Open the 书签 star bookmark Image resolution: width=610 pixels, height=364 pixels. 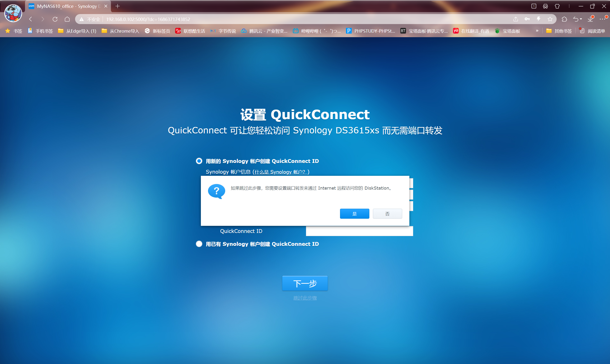tap(14, 31)
